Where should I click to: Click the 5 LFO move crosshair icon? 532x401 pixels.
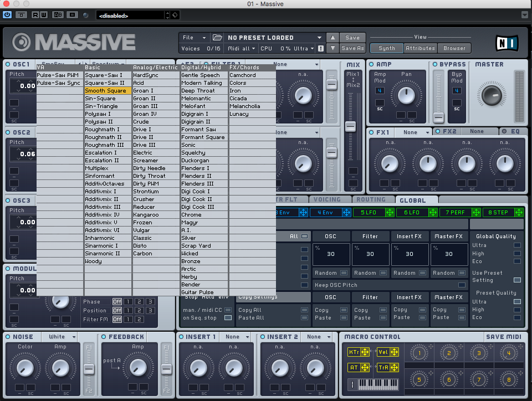point(390,213)
